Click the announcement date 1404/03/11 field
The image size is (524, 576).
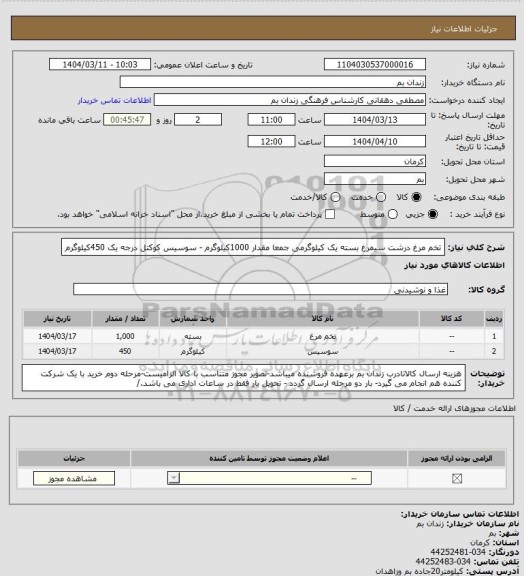[100, 64]
